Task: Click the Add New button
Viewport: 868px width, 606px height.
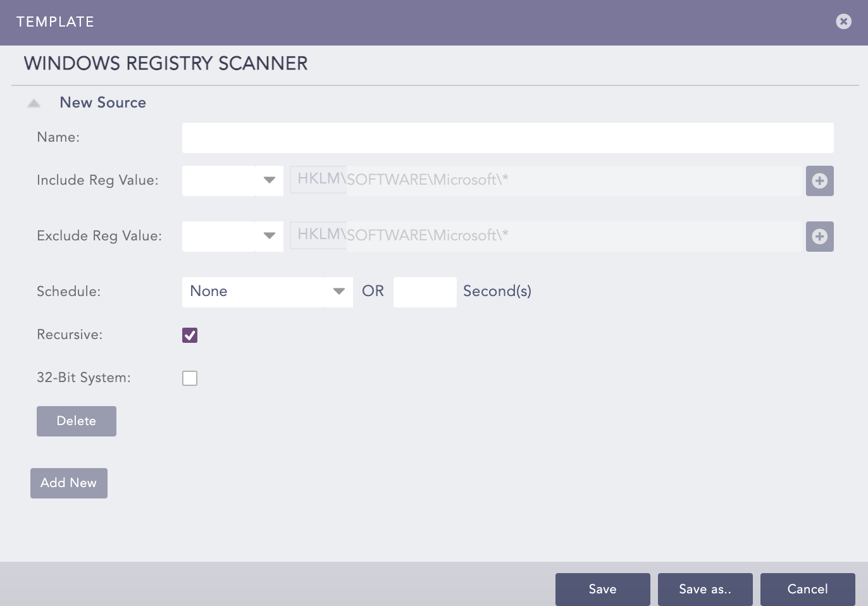Action: (x=69, y=483)
